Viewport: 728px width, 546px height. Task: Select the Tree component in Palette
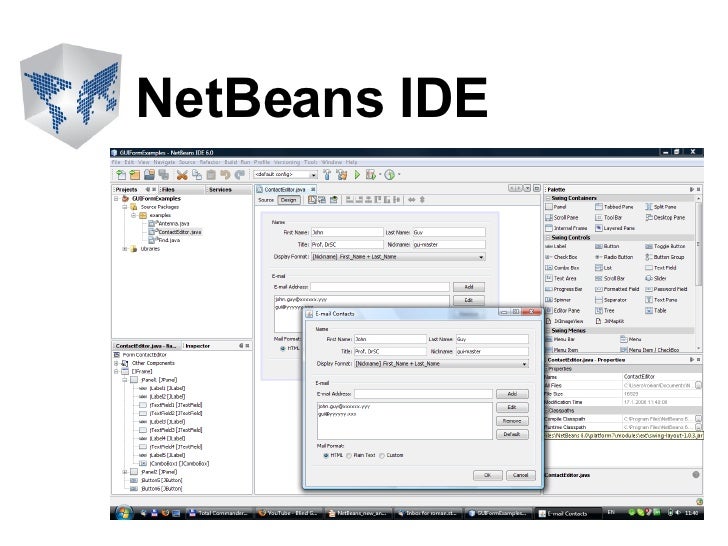click(605, 311)
